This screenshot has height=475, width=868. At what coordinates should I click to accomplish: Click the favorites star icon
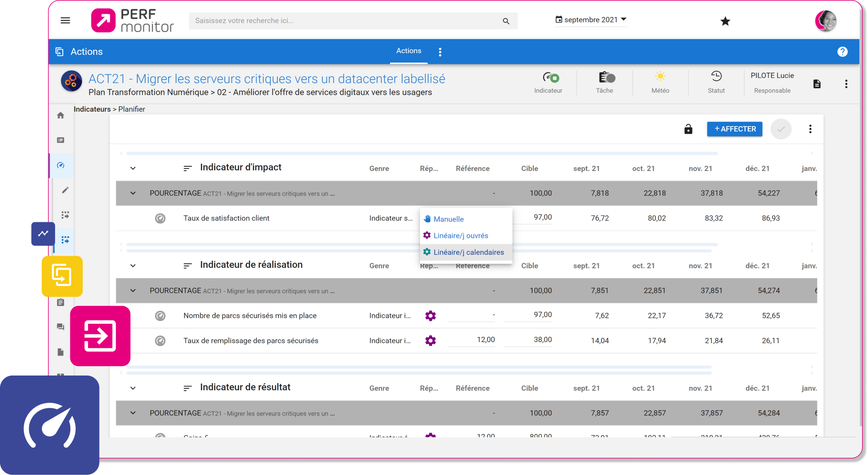725,21
